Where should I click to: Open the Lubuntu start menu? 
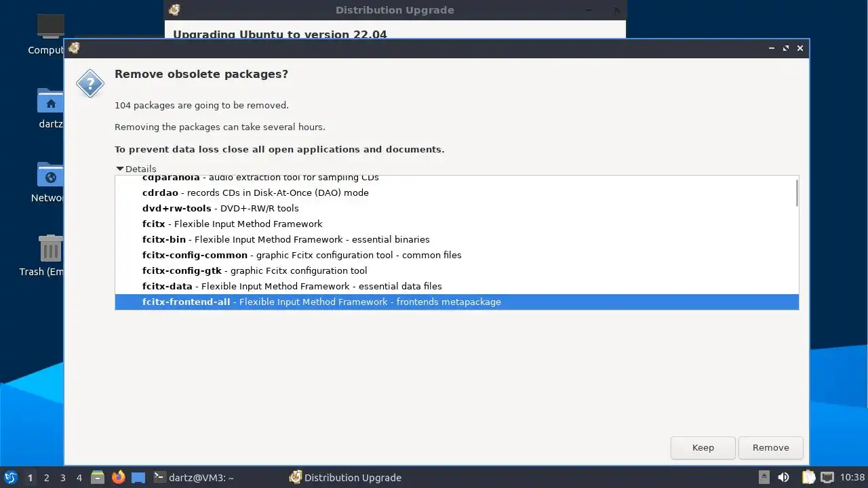tap(10, 477)
